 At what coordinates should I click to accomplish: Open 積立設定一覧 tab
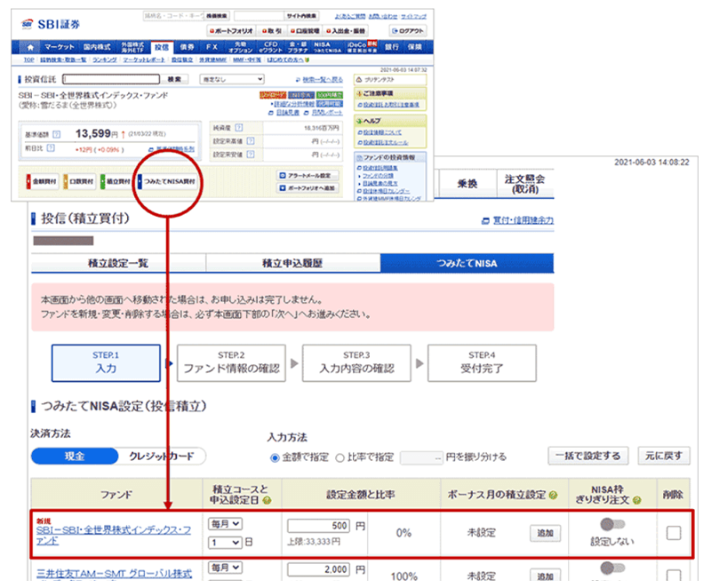[x=118, y=263]
